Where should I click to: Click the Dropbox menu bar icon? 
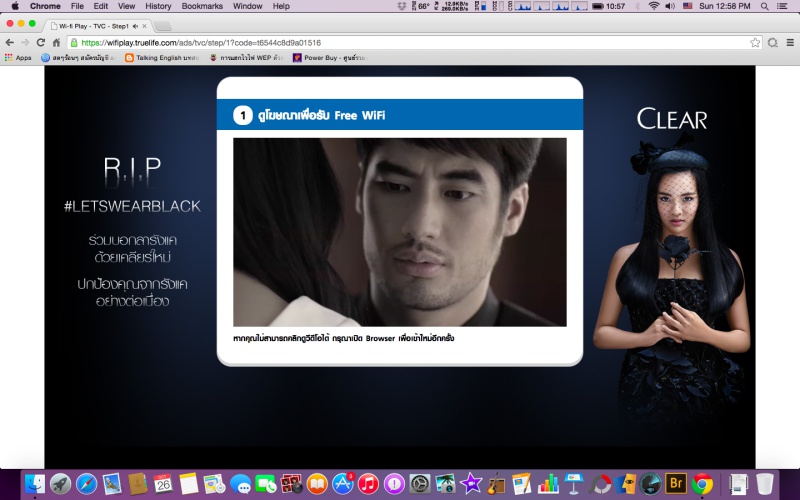(x=402, y=6)
